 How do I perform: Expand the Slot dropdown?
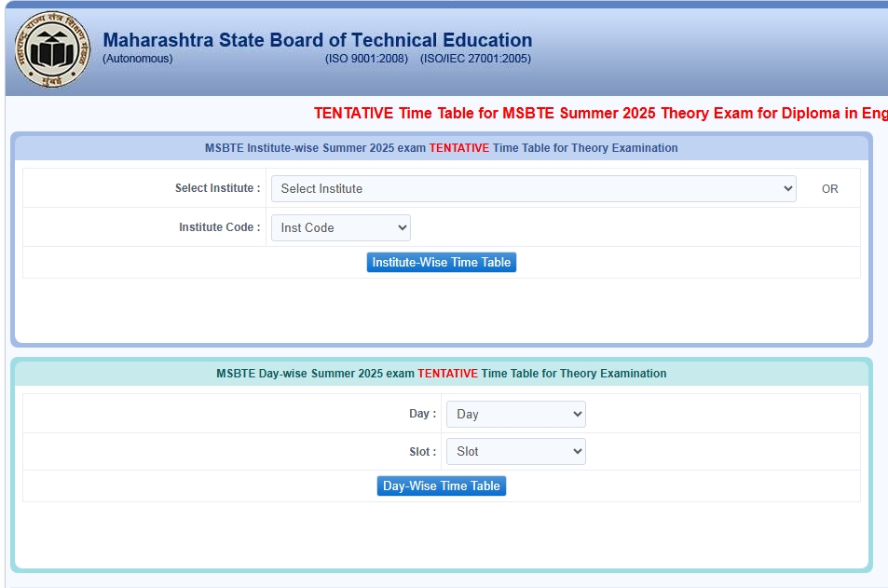(515, 451)
